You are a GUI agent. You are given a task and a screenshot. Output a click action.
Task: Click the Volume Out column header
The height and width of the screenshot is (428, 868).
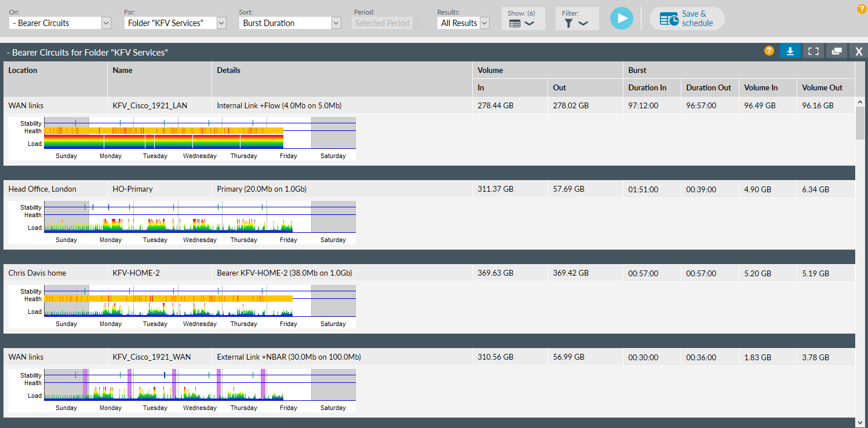(822, 88)
